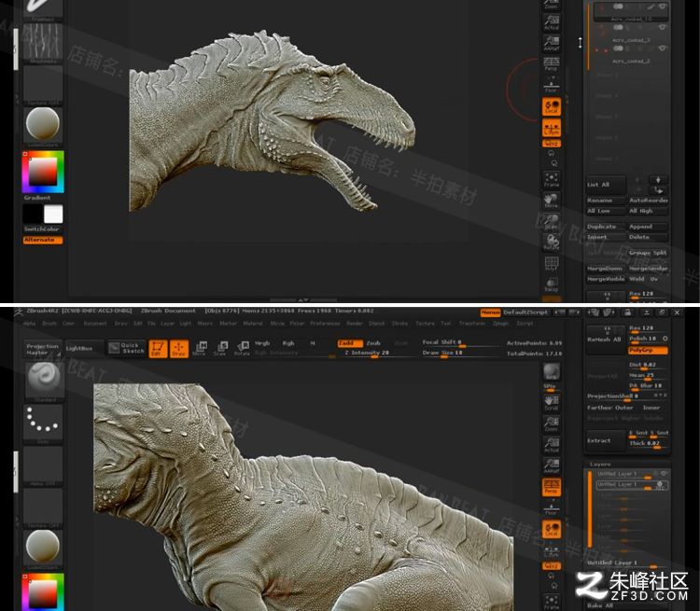Toggle Transp icon in top screenshot shelf
700x611 pixels.
coord(552,285)
